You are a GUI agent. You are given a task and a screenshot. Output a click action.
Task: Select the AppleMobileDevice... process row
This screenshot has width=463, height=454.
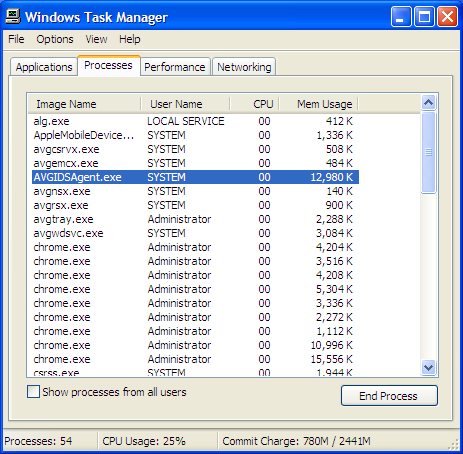195,135
